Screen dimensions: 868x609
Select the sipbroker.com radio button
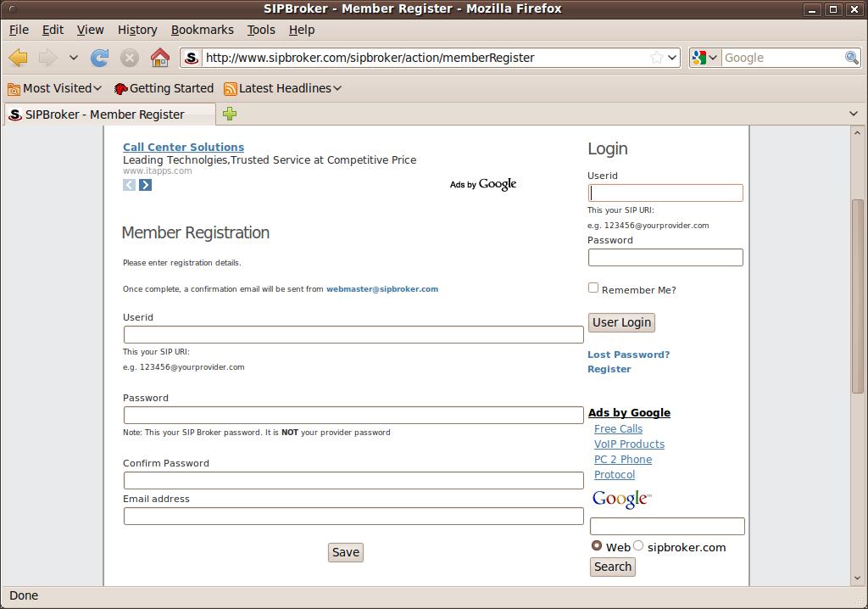click(638, 545)
